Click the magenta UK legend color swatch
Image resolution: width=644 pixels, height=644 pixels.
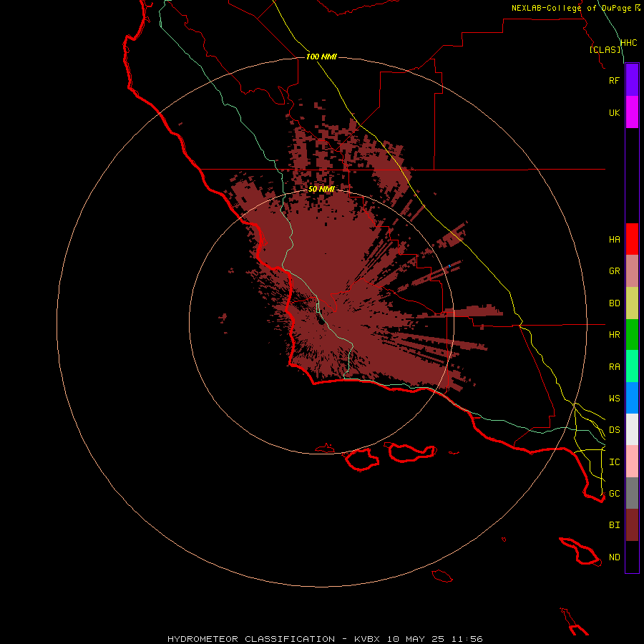(x=632, y=112)
